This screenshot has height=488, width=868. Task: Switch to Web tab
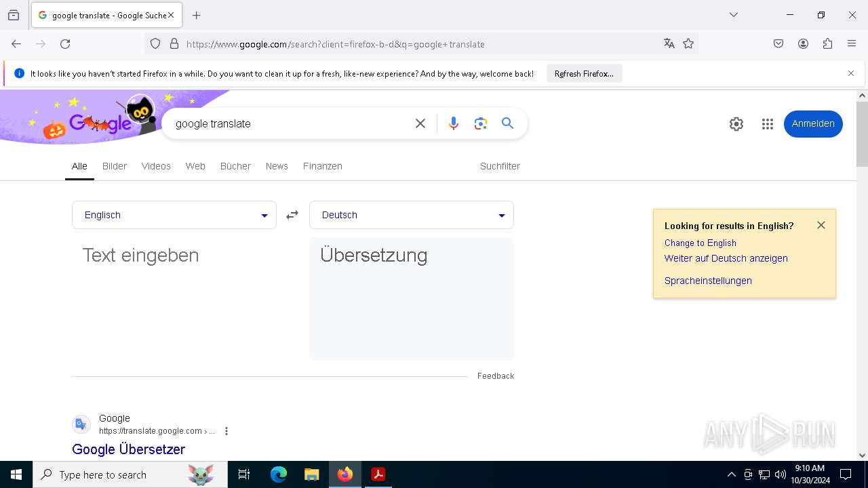pyautogui.click(x=195, y=166)
